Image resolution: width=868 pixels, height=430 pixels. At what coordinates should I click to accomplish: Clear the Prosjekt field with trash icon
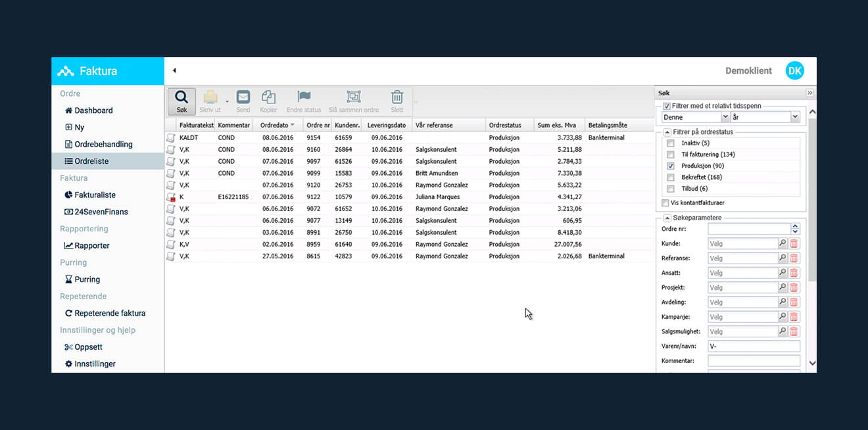point(794,287)
